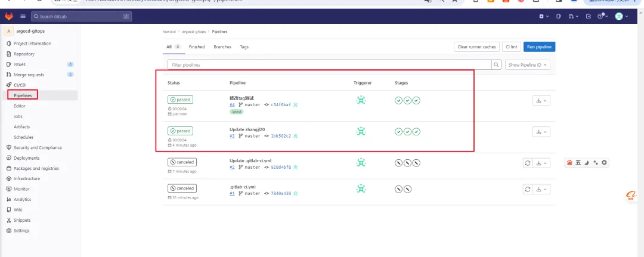Open Monitor in sidebar
644x257 pixels.
pyautogui.click(x=22, y=189)
